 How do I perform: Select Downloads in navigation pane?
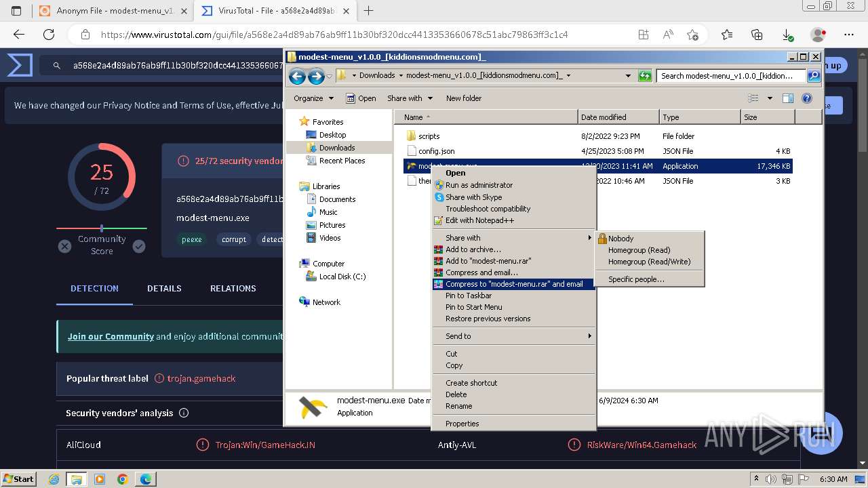337,148
